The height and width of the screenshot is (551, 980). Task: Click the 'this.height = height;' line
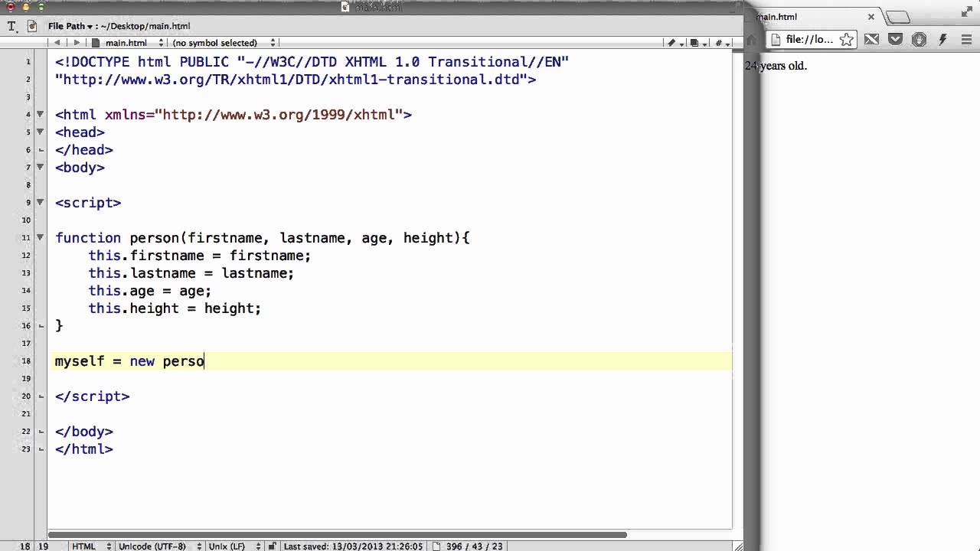(175, 308)
